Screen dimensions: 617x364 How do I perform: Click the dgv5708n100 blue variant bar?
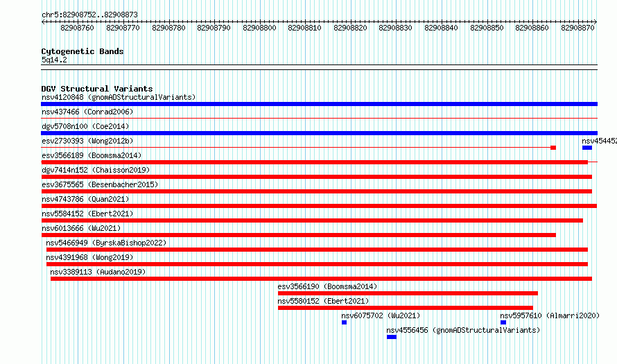[319, 133]
